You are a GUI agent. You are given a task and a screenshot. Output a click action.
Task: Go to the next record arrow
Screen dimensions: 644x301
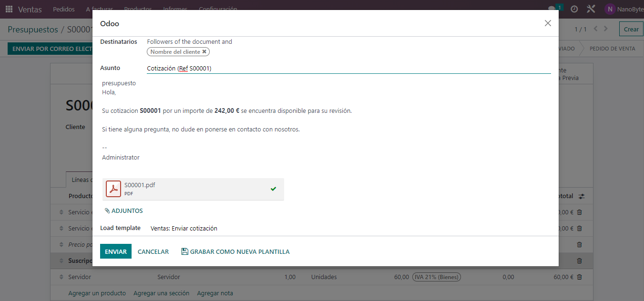(606, 29)
